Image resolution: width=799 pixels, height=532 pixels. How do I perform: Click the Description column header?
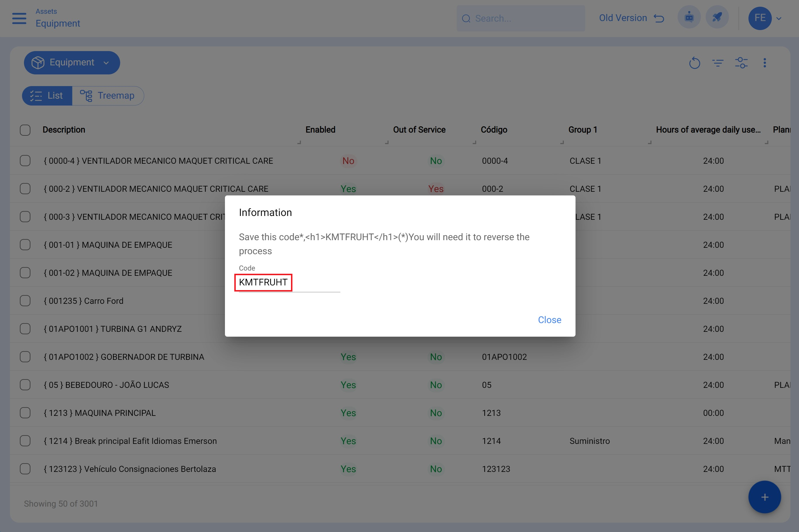64,130
